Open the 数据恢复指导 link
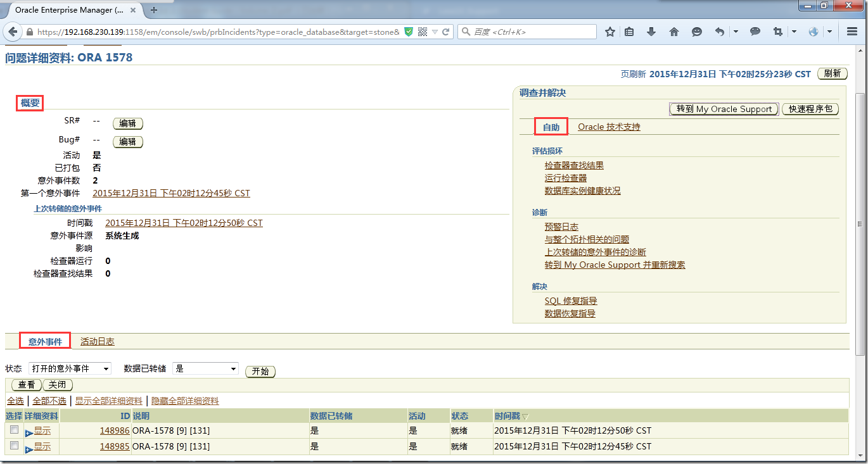 570,313
